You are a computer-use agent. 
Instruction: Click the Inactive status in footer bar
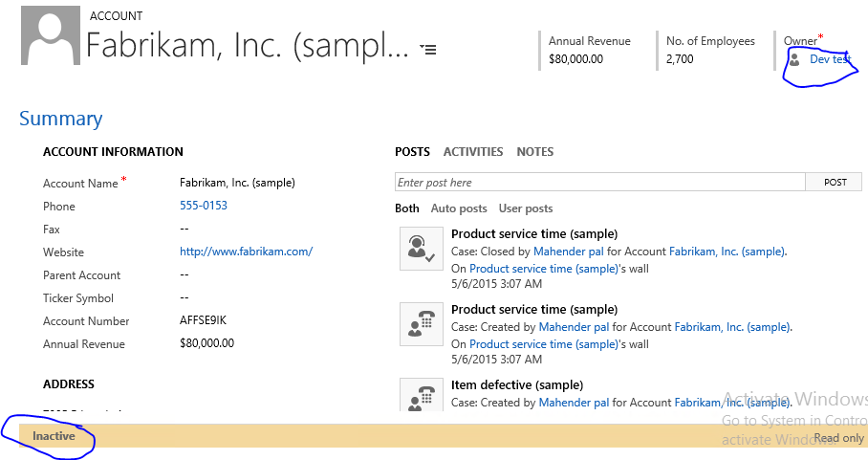pyautogui.click(x=54, y=437)
